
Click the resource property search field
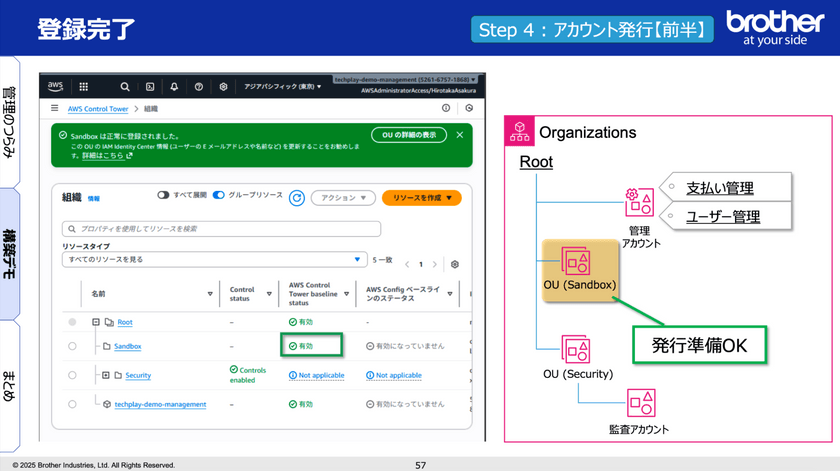220,229
